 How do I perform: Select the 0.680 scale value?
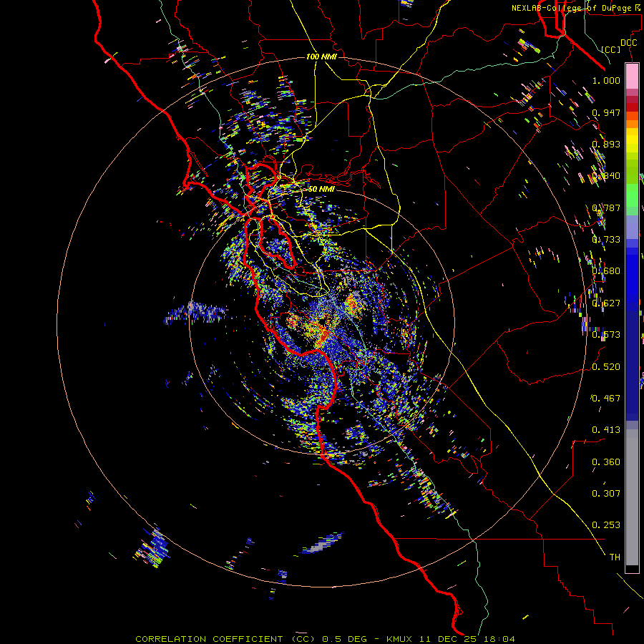coord(606,271)
